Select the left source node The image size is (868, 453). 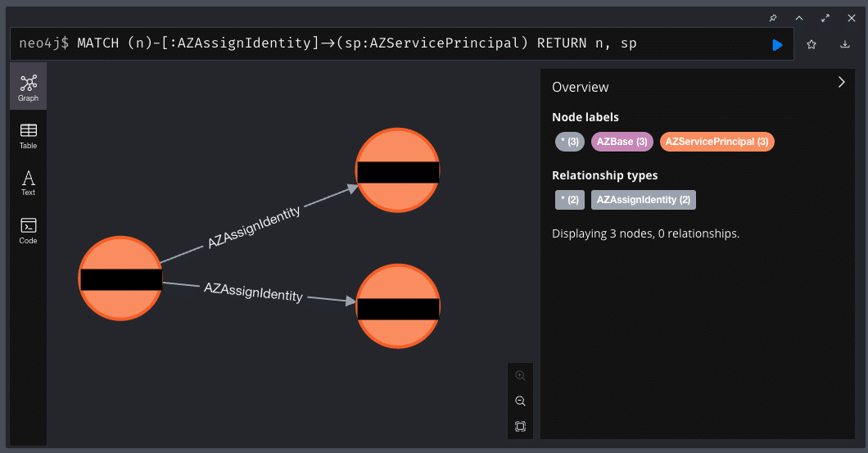(x=120, y=279)
